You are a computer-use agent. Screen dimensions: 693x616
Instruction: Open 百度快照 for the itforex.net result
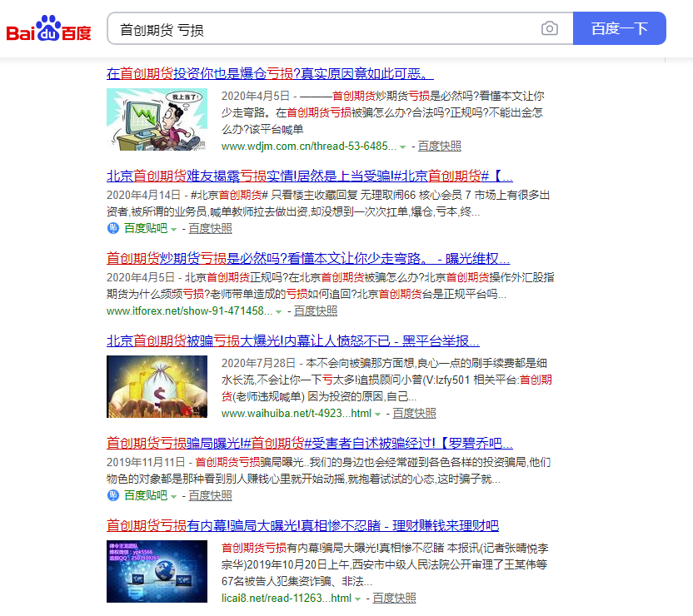[x=316, y=310]
